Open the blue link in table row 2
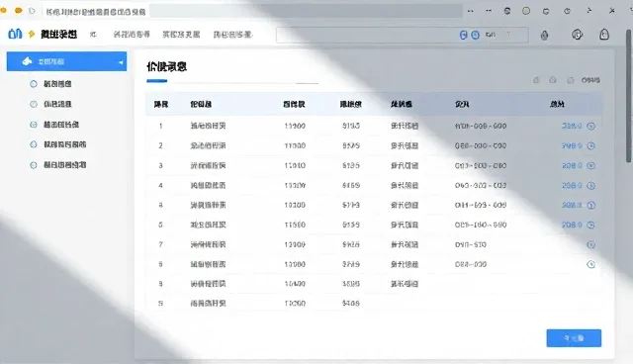The width and height of the screenshot is (633, 364). click(572, 145)
